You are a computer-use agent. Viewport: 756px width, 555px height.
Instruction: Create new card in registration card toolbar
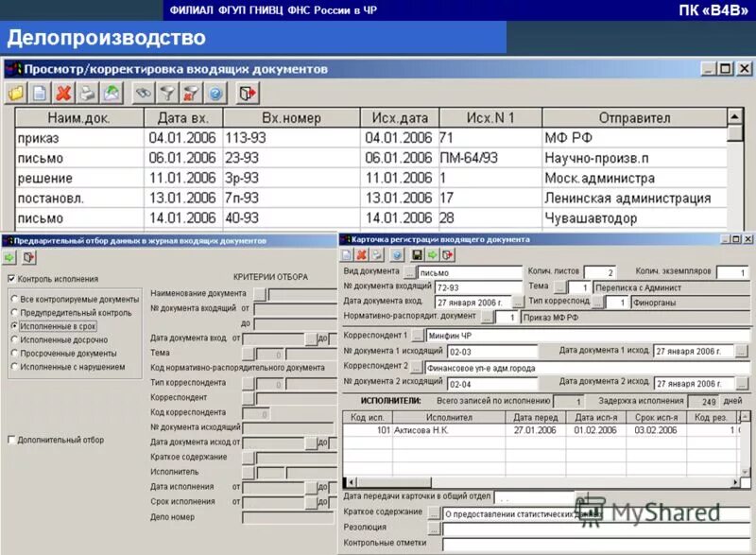click(347, 254)
